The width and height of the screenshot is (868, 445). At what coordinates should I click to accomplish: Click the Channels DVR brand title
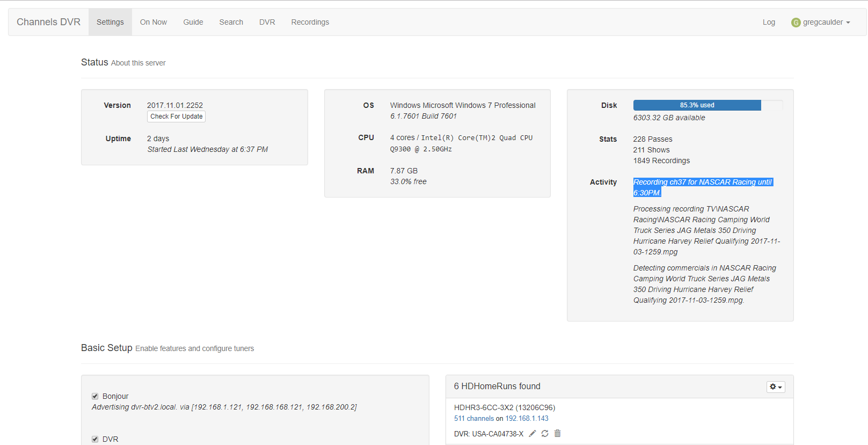[48, 22]
